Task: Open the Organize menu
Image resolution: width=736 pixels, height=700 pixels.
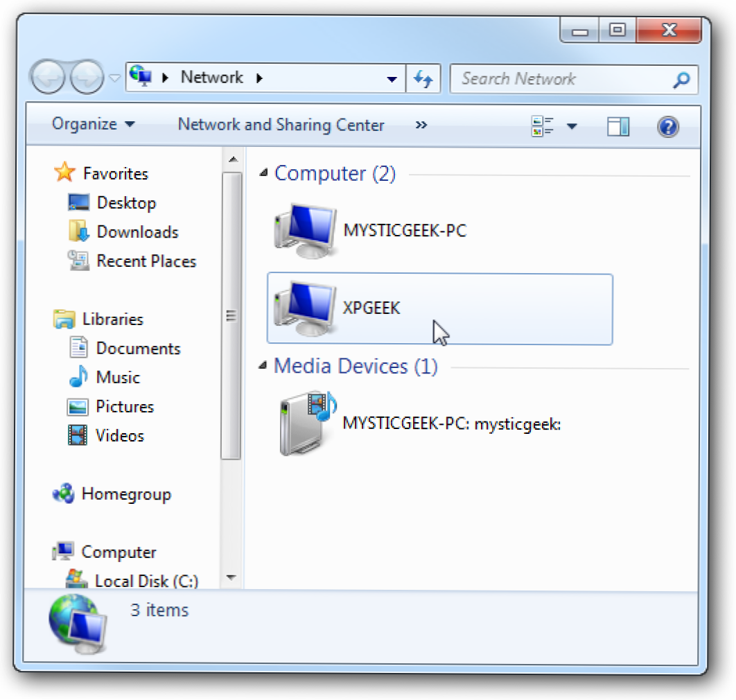Action: (x=94, y=125)
